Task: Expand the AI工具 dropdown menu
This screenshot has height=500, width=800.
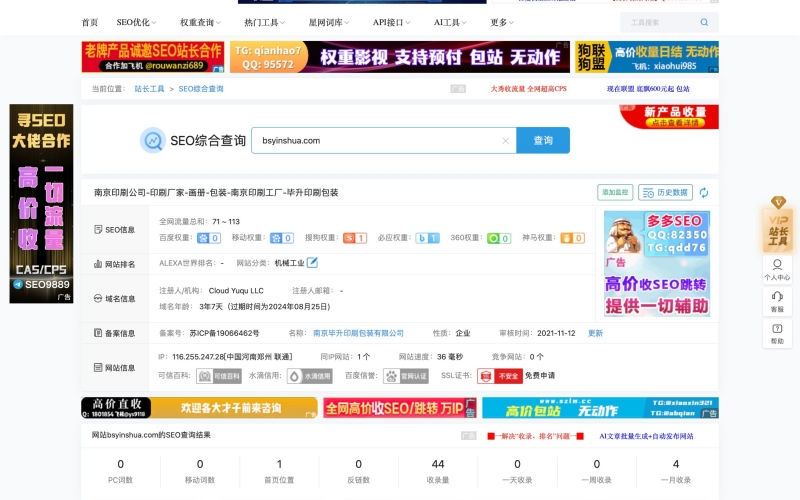Action: point(450,22)
